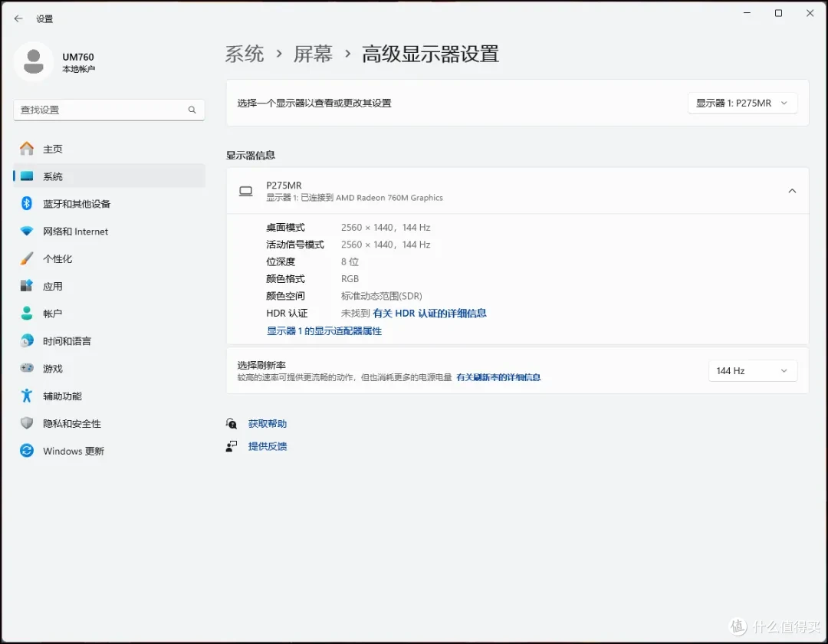Click the Windows 更新 sync icon
The width and height of the screenshot is (828, 644).
(x=27, y=451)
